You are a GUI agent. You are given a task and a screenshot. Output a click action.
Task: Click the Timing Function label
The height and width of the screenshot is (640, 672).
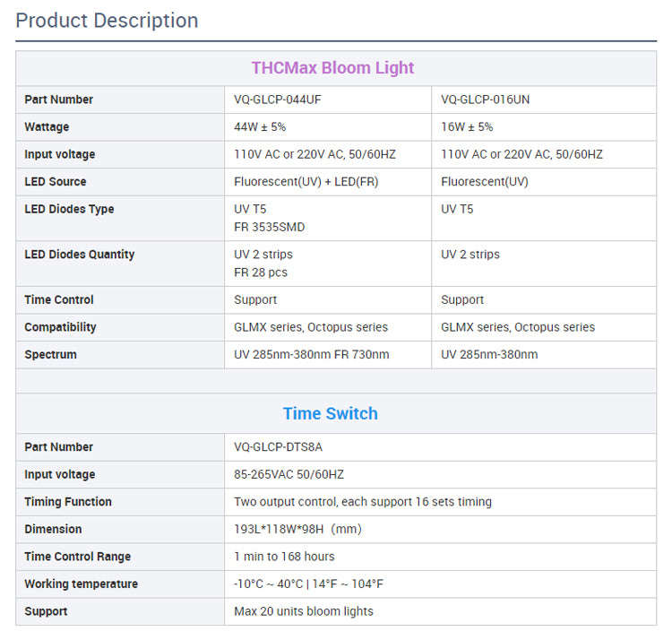click(68, 502)
